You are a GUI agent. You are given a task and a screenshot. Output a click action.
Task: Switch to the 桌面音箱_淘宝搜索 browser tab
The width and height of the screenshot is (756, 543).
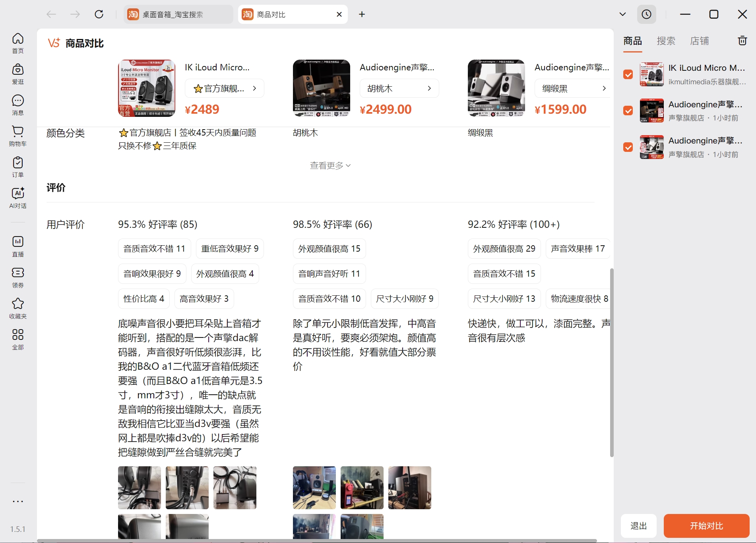pos(172,14)
